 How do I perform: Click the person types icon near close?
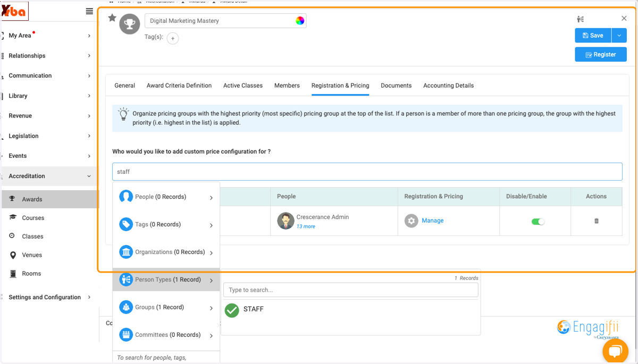pyautogui.click(x=580, y=19)
